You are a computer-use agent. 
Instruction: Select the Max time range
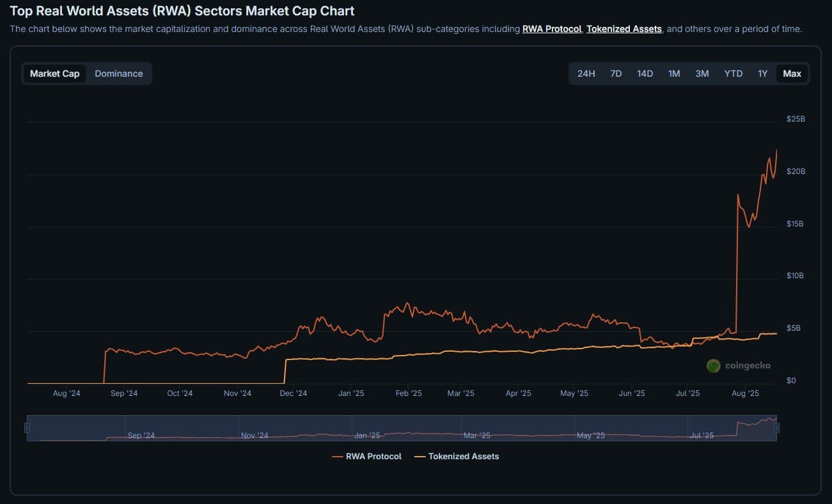click(792, 73)
